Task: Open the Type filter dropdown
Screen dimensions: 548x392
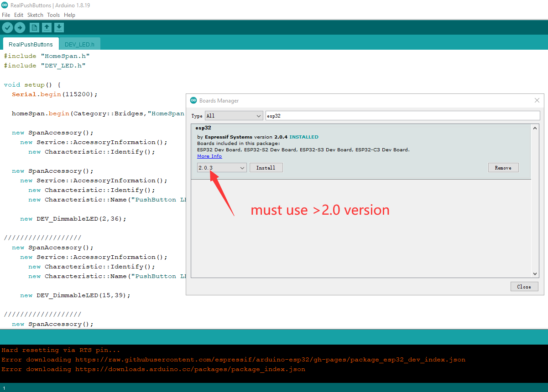Action: (x=234, y=116)
